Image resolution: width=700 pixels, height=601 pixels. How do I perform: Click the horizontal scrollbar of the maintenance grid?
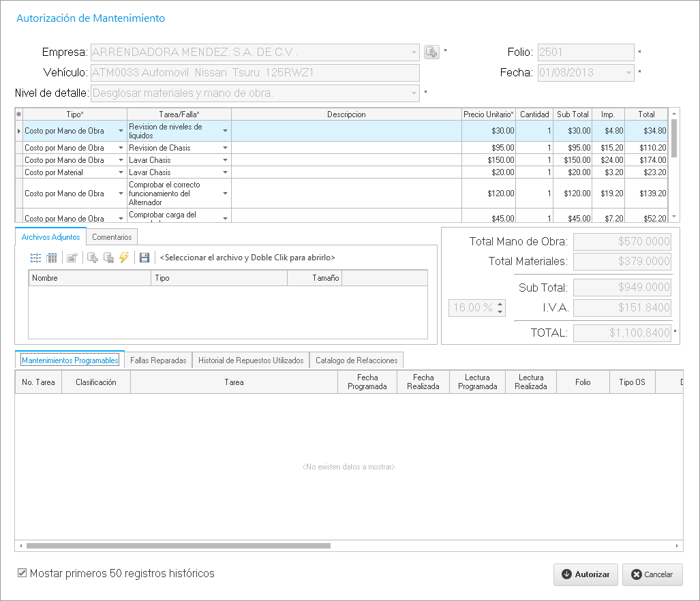[x=179, y=546]
